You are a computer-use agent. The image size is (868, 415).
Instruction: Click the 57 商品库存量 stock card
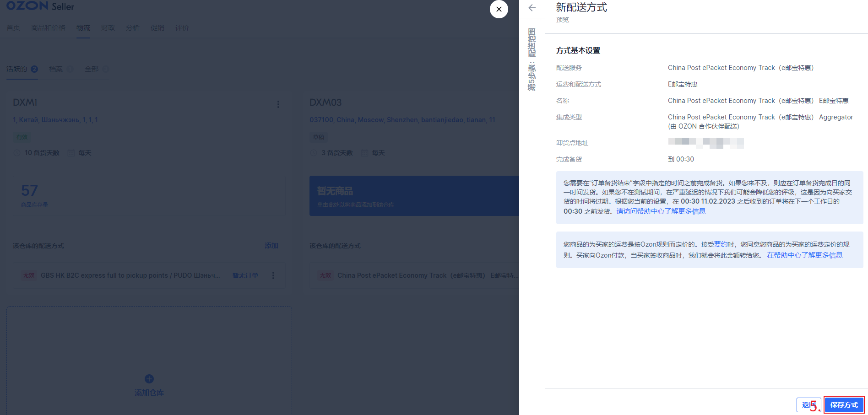(x=149, y=196)
